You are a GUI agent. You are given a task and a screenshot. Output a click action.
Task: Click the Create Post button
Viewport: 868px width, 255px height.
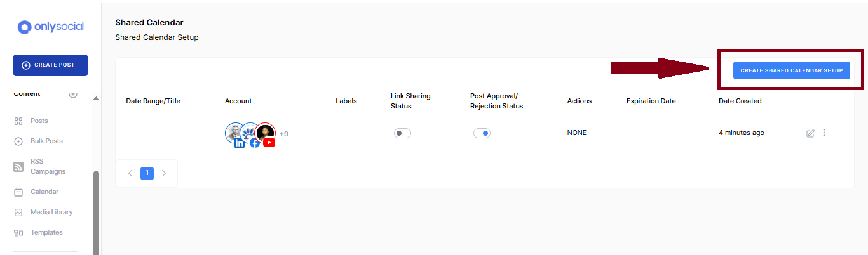50,65
